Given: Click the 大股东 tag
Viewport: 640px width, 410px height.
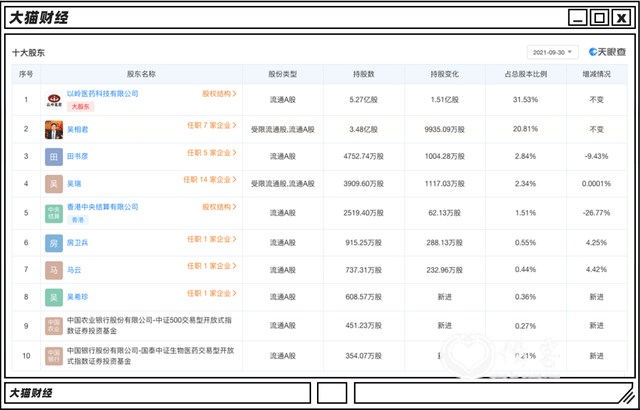Looking at the screenshot, I should pos(80,106).
